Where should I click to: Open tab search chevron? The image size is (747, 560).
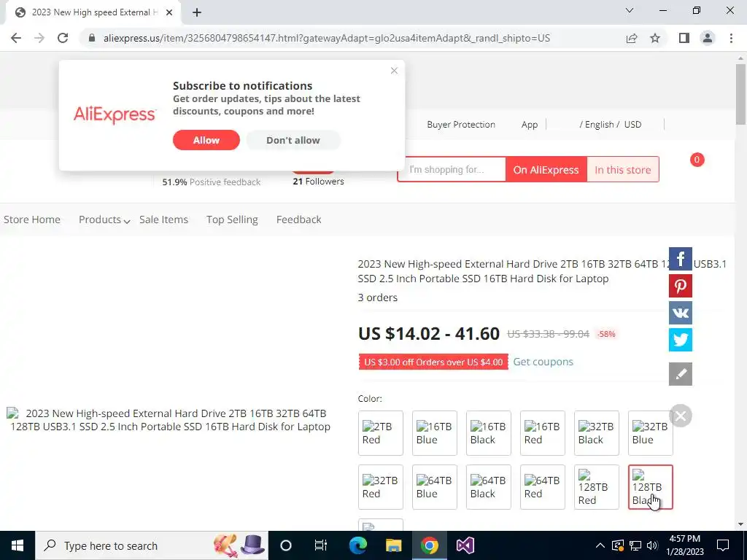pos(630,10)
